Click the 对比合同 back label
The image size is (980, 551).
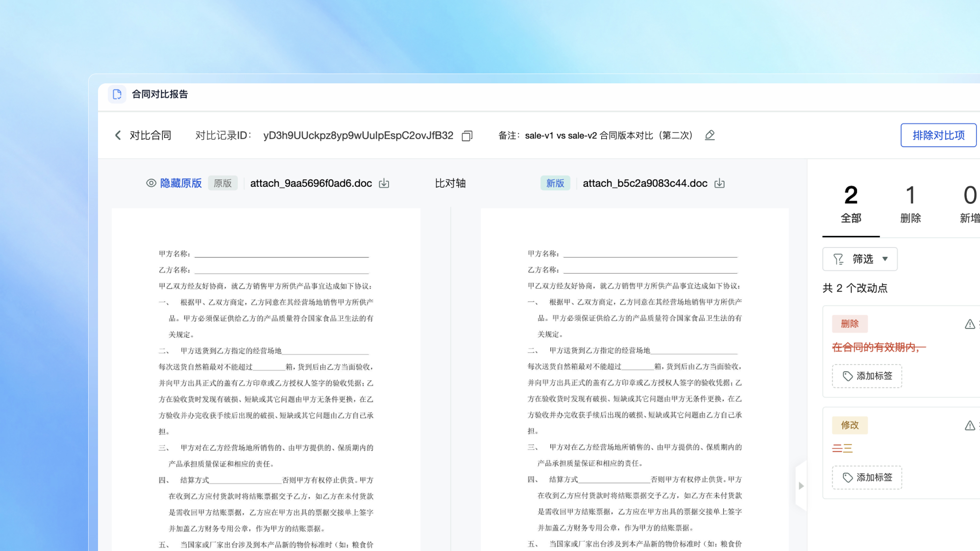150,135
